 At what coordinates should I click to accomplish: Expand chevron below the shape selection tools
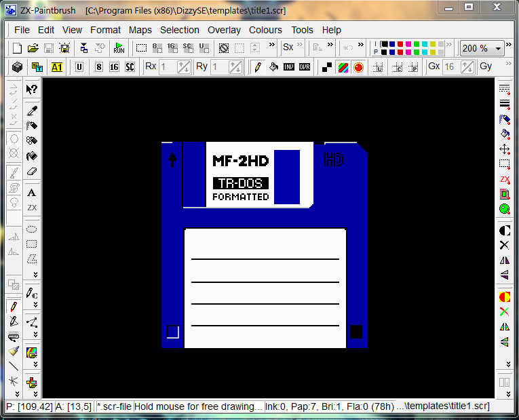[35, 274]
